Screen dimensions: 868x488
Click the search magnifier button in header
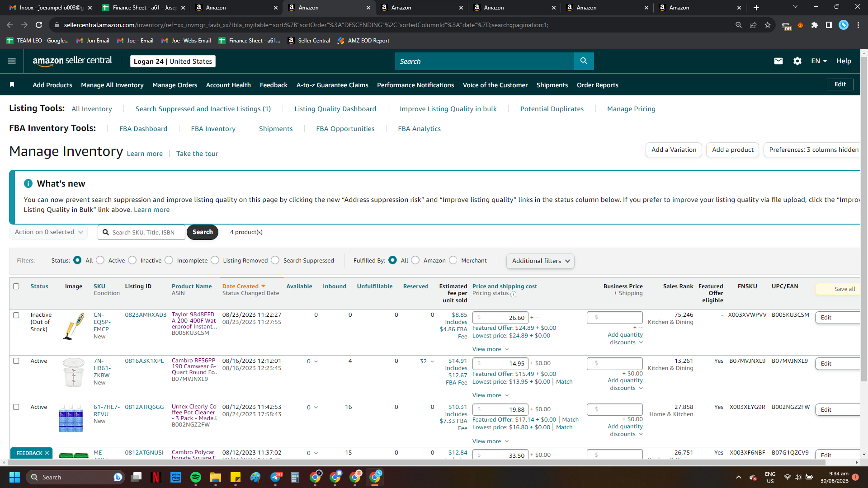[584, 61]
